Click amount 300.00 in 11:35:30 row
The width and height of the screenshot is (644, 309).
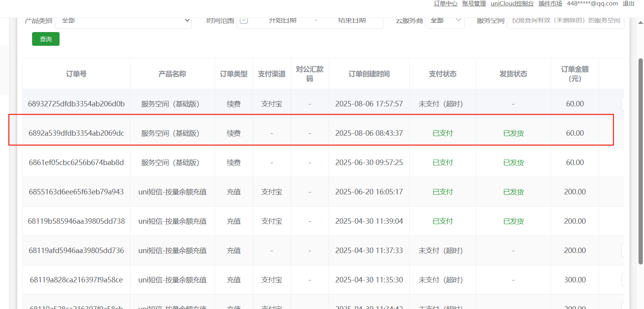575,280
